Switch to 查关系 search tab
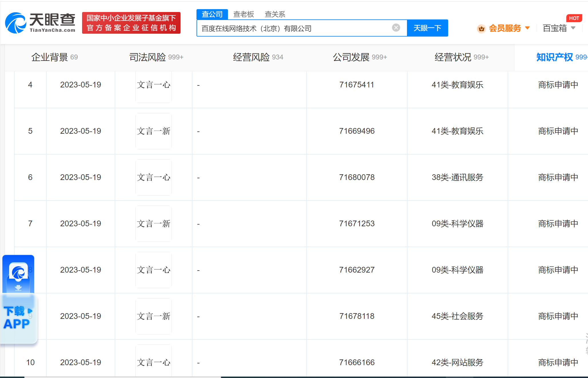588x378 pixels. [x=275, y=14]
